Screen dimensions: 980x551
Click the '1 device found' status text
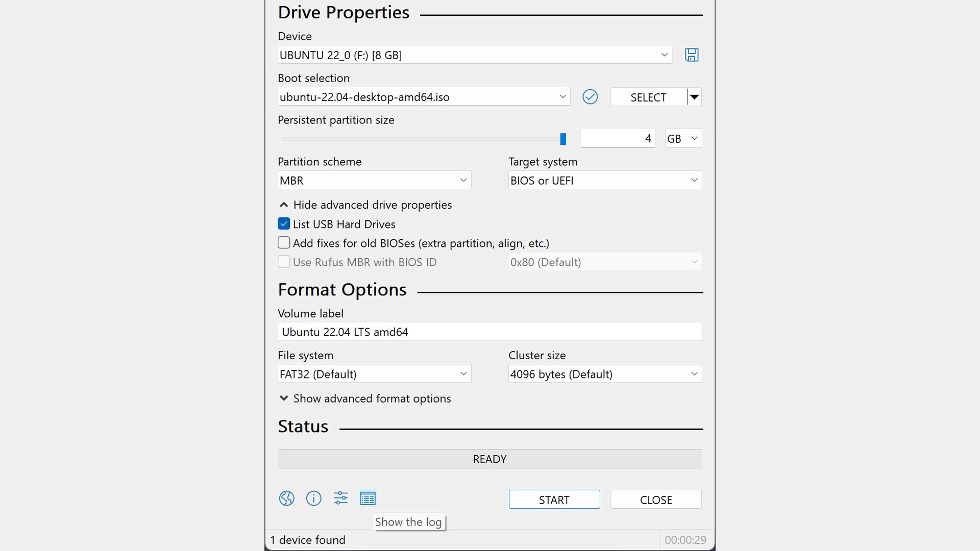click(x=308, y=540)
